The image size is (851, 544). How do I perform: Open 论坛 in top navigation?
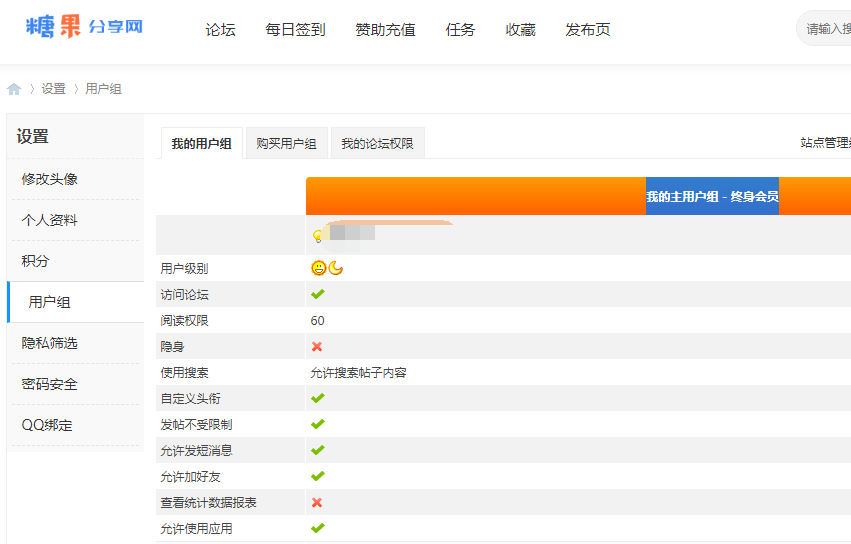pos(220,30)
